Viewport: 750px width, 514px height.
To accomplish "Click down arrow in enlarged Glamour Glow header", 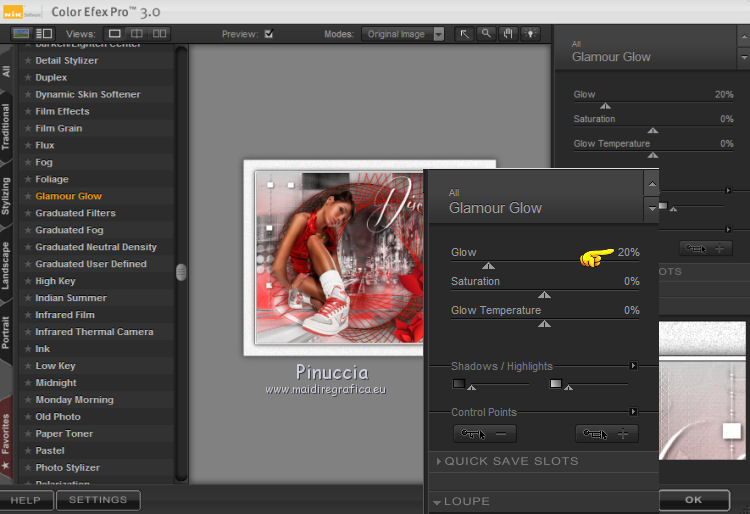I will tap(652, 209).
